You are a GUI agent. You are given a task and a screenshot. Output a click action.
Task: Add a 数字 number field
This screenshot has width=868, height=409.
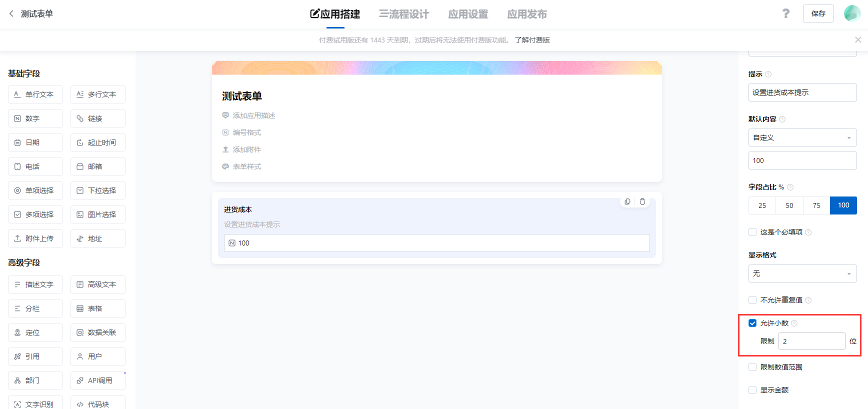coord(35,118)
